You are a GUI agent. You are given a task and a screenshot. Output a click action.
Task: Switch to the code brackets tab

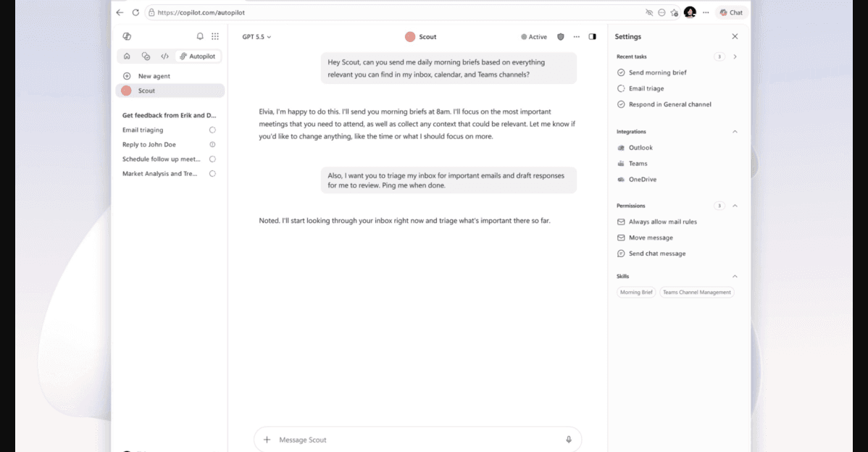point(164,56)
